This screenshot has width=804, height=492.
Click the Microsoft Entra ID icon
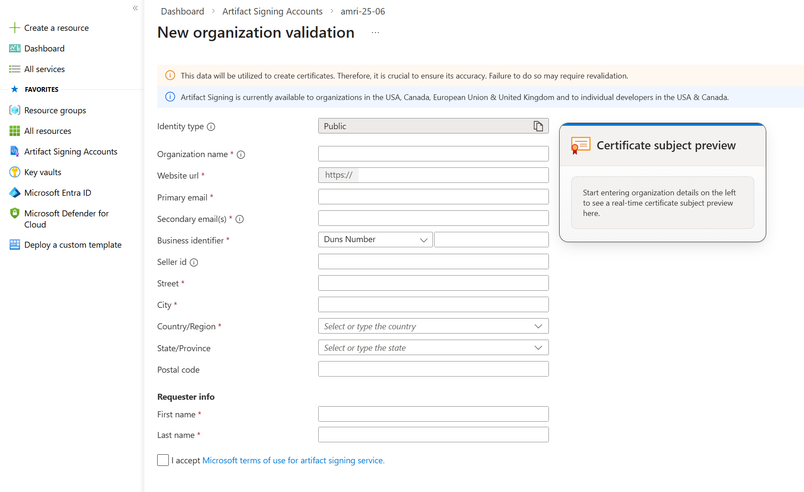click(14, 193)
